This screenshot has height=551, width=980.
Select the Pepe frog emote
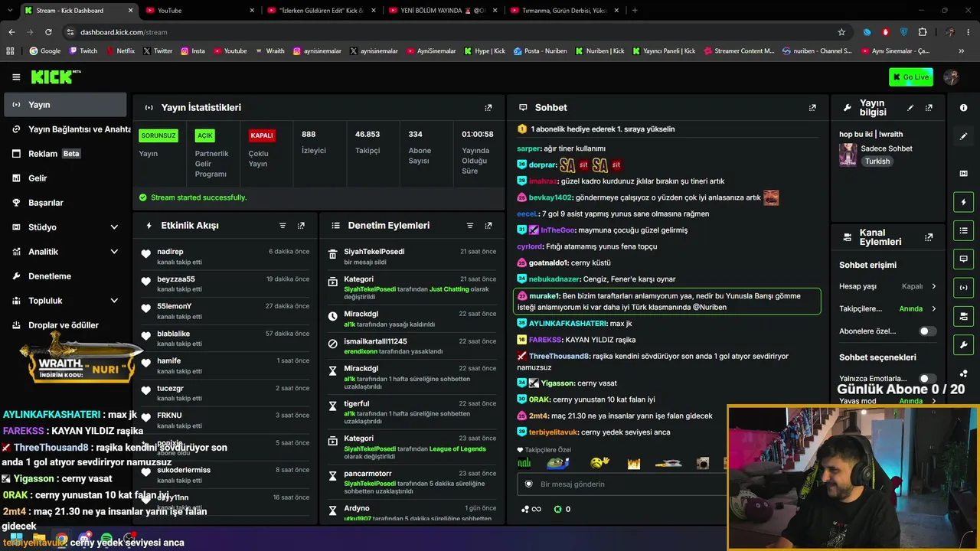tap(558, 463)
